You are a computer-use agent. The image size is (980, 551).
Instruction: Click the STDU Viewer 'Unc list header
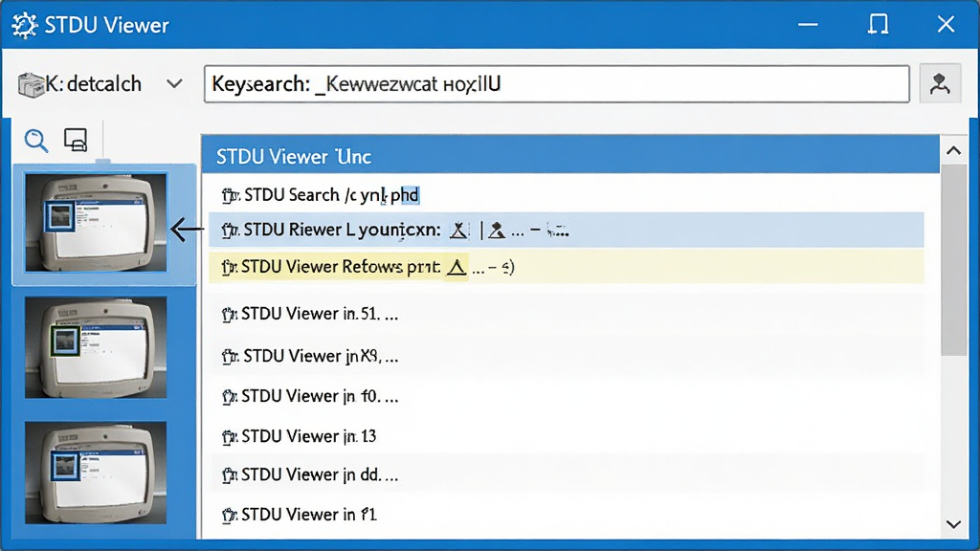570,156
